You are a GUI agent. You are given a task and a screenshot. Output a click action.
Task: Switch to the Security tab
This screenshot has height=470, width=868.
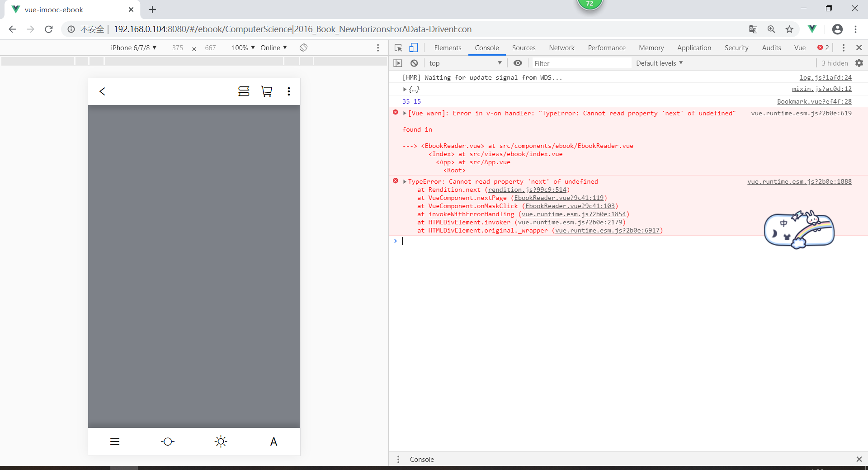coord(736,47)
